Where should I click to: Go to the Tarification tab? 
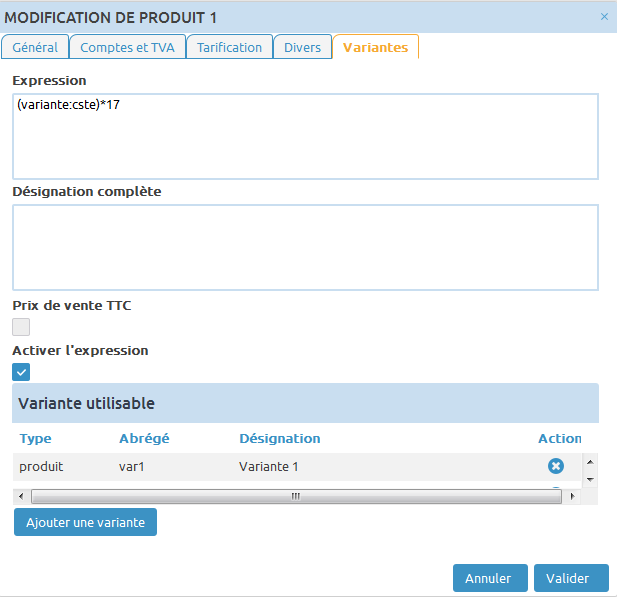229,47
